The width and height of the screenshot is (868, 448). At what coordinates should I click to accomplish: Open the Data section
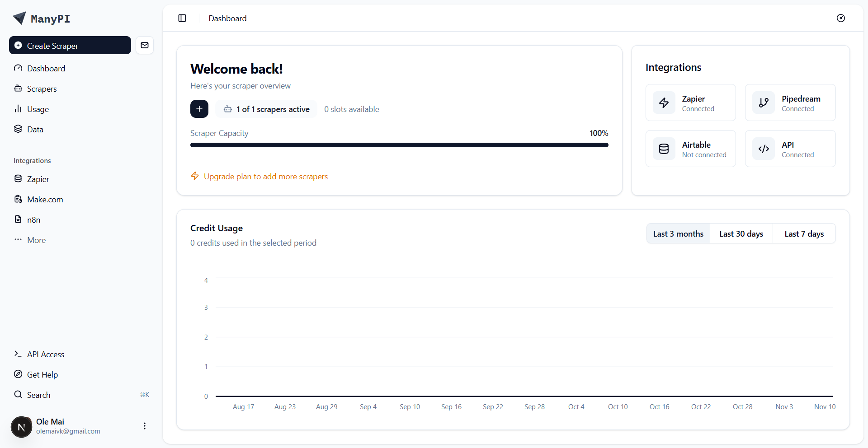point(35,129)
